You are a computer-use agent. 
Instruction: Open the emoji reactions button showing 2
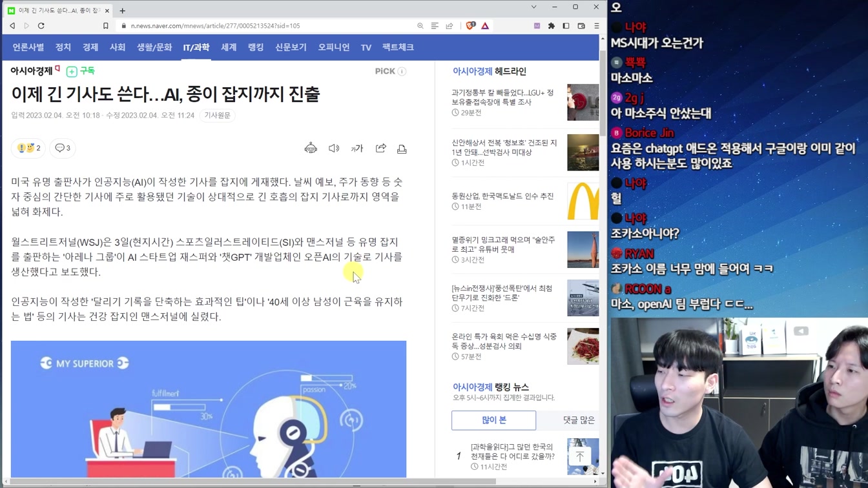tap(28, 148)
